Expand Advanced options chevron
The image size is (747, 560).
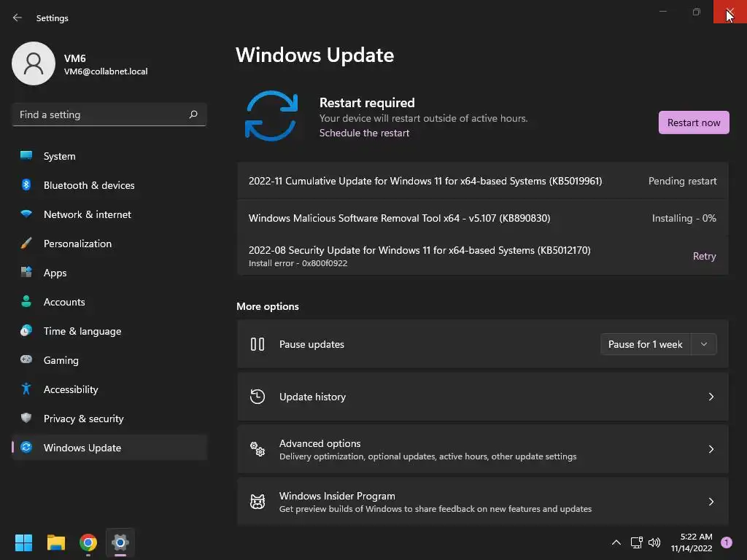[x=711, y=449]
